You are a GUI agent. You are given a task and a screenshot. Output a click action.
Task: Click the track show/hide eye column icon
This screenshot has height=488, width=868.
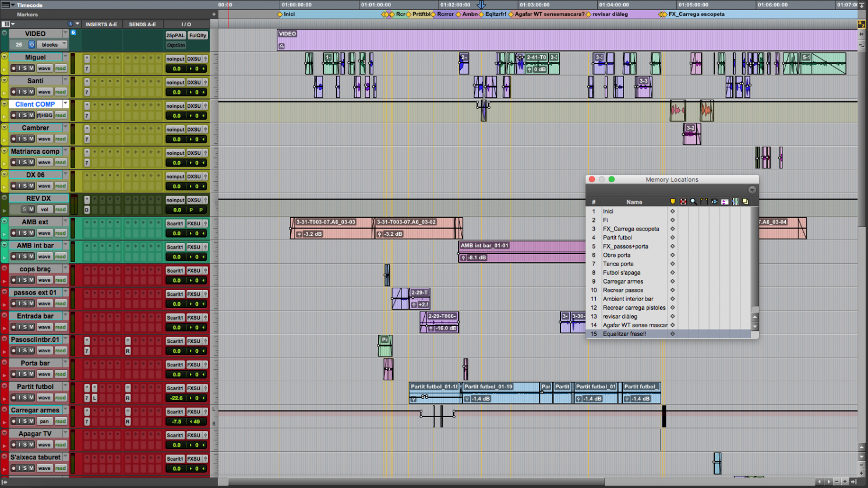714,201
